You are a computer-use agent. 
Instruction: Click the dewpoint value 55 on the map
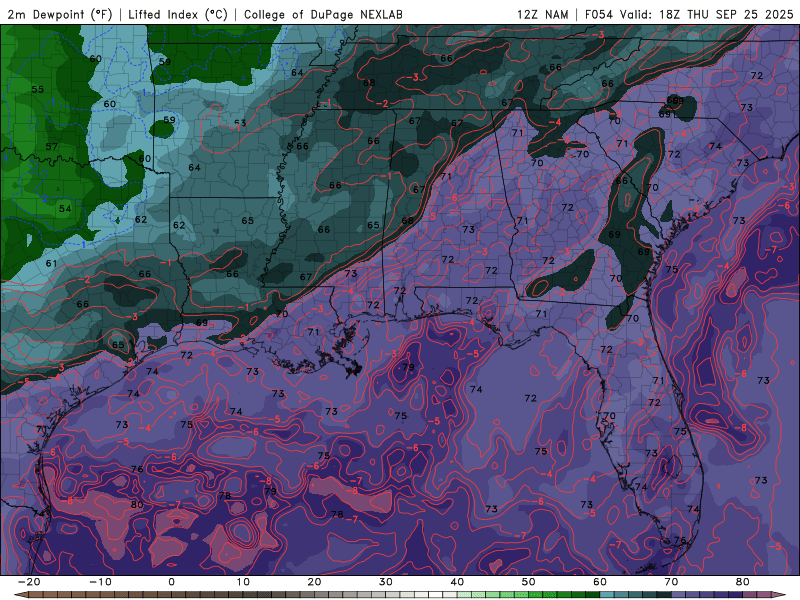point(38,89)
